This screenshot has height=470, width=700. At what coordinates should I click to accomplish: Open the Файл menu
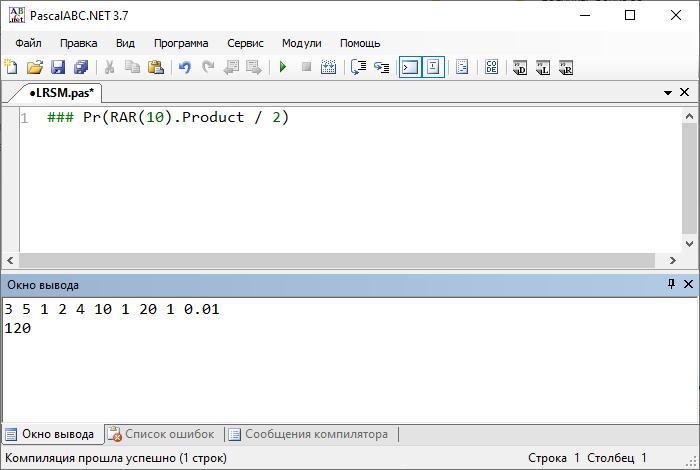28,43
